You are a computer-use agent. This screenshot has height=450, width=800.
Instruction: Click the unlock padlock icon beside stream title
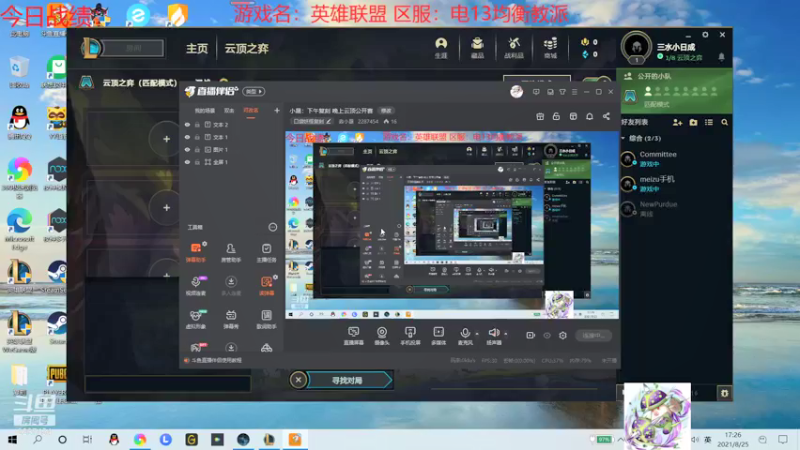(556, 116)
